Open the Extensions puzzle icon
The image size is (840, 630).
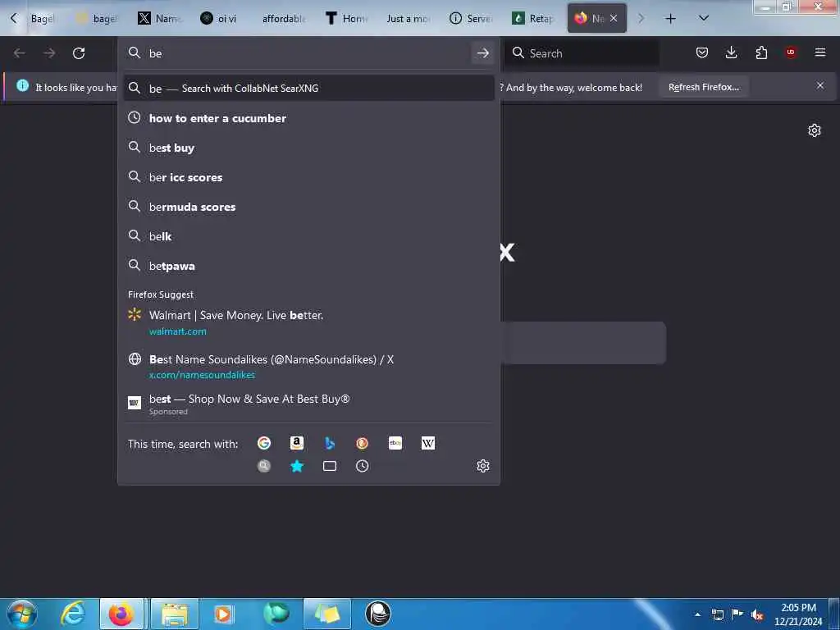pos(761,52)
